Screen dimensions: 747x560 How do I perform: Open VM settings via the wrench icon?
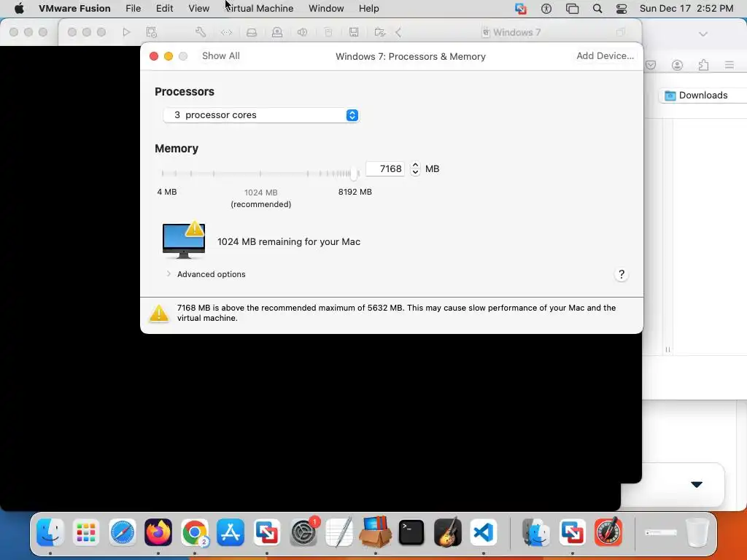(201, 32)
